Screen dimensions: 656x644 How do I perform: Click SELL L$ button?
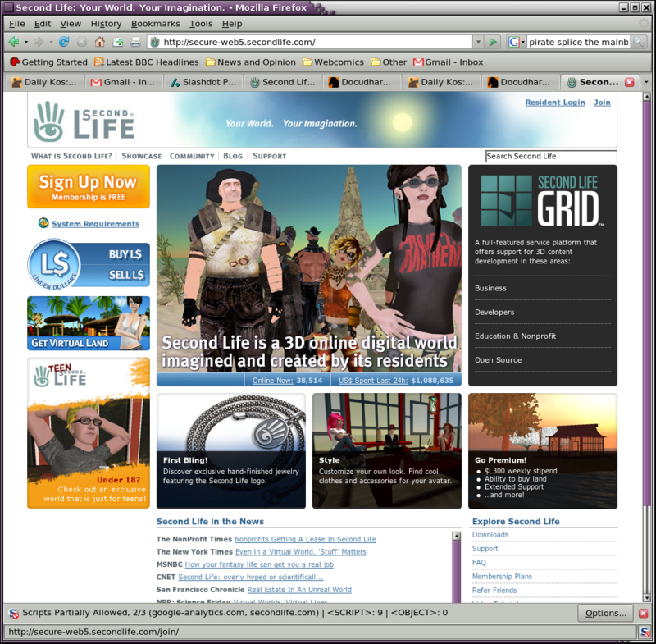pyautogui.click(x=126, y=275)
